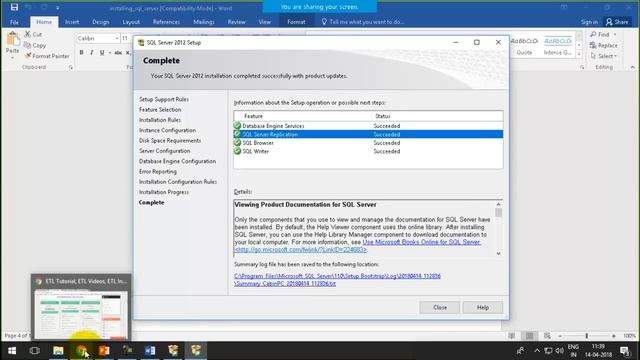Click the active SQL Server Setup taskbar icon
Image resolution: width=640 pixels, height=360 pixels.
[x=196, y=351]
